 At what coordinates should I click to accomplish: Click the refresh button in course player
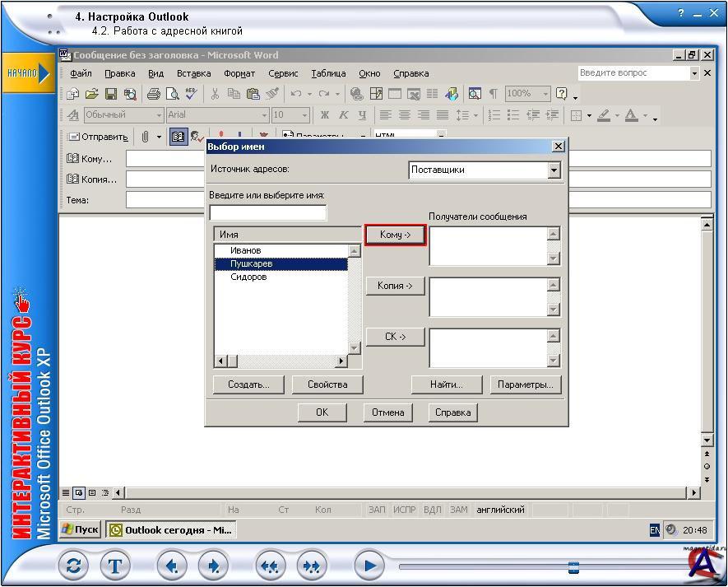74,566
